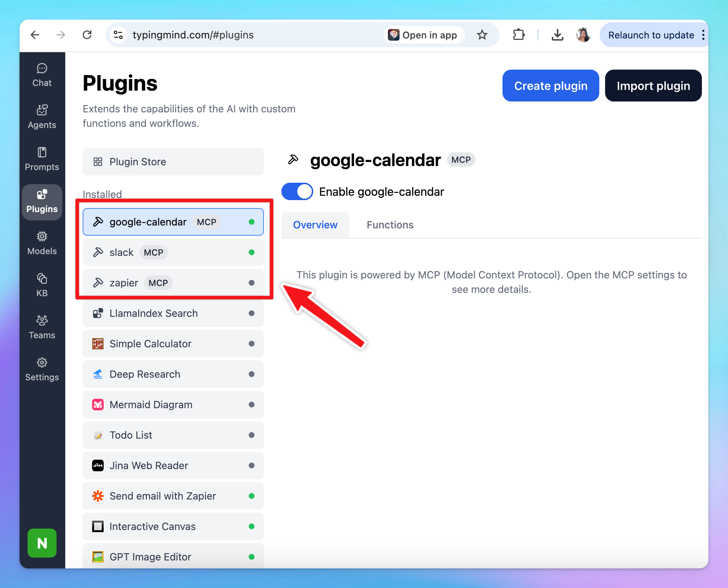Open the Chat sidebar icon
The height and width of the screenshot is (588, 728).
point(42,75)
